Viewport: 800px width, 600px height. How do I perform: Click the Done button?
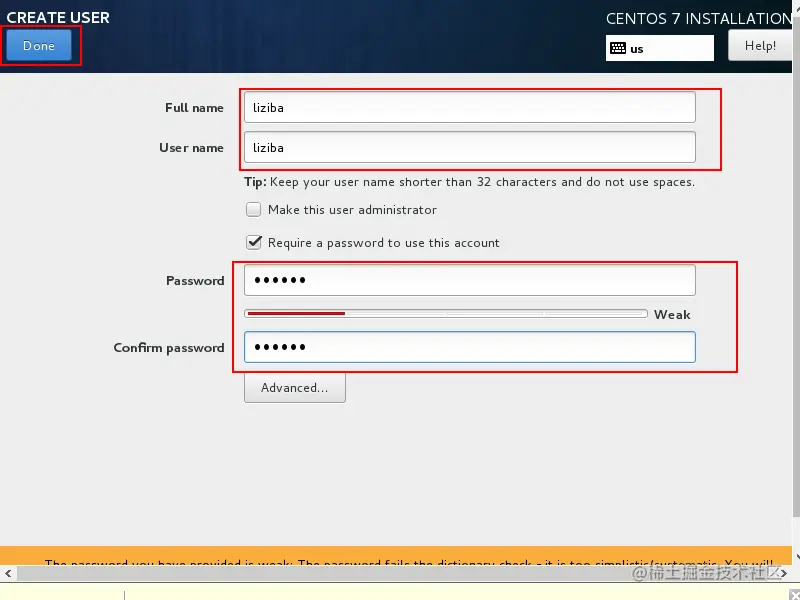pos(39,45)
